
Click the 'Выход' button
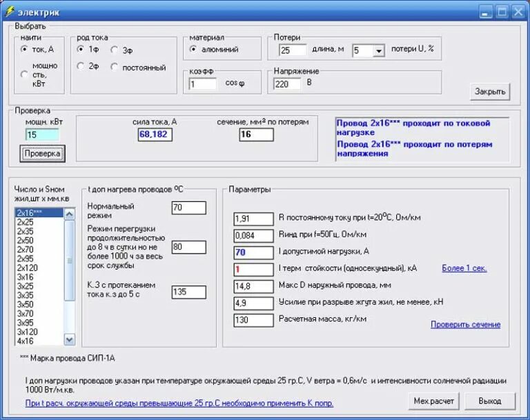pyautogui.click(x=490, y=401)
